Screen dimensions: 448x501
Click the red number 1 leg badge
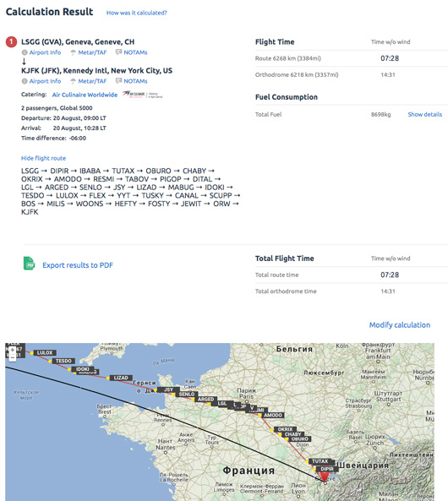tap(11, 42)
